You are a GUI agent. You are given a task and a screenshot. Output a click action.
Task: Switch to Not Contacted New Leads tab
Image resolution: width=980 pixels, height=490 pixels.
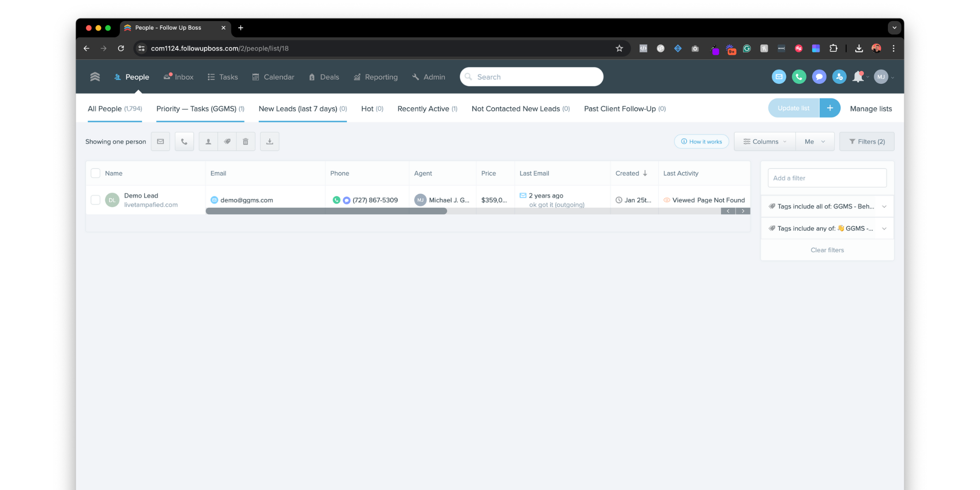pyautogui.click(x=520, y=109)
